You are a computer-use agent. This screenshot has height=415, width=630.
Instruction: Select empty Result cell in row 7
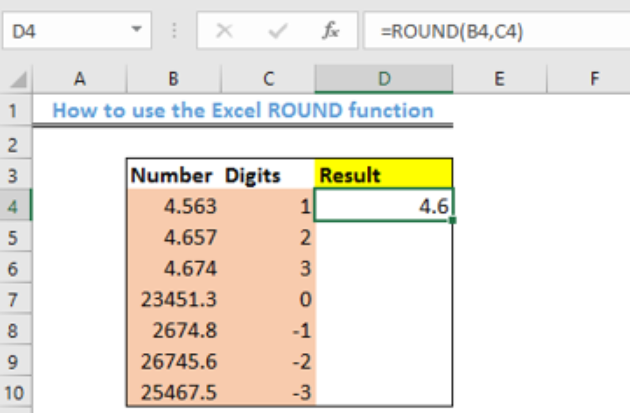point(384,299)
